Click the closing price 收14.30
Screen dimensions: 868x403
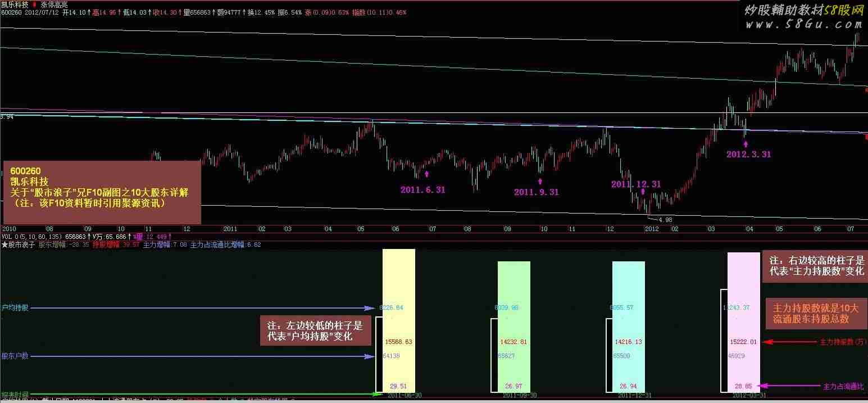[x=166, y=11]
